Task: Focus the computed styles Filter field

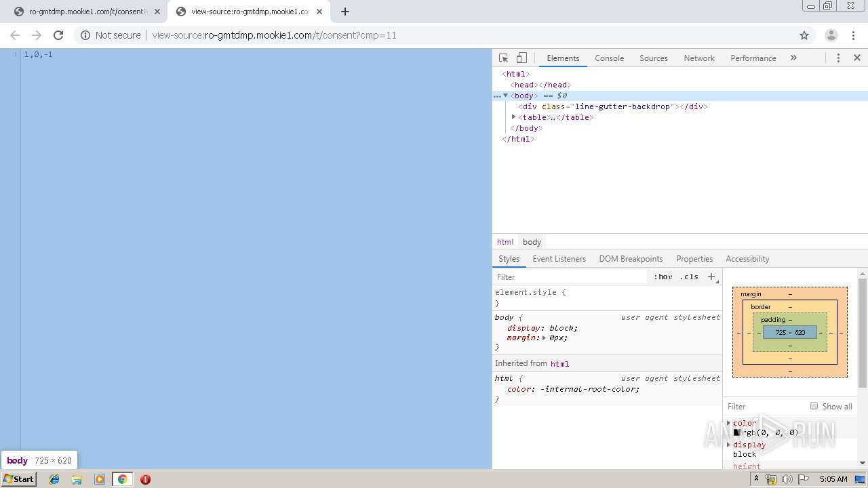Action: pyautogui.click(x=765, y=407)
